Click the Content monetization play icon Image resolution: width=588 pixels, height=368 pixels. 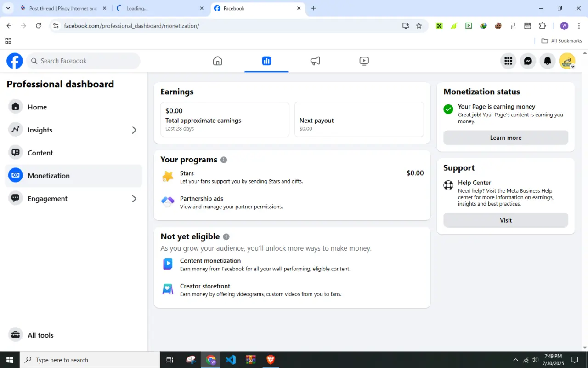(x=168, y=264)
